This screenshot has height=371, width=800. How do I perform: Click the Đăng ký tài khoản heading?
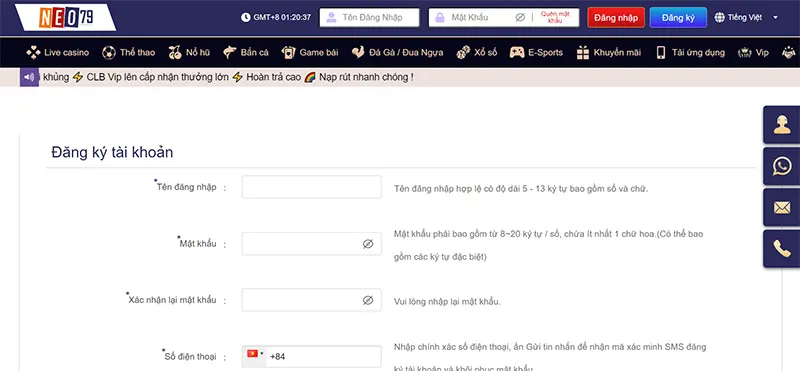(x=112, y=152)
